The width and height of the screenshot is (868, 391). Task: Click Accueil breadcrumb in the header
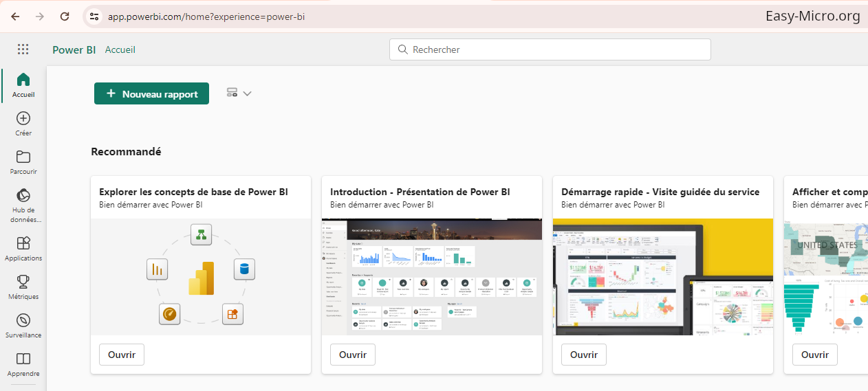[x=120, y=49]
